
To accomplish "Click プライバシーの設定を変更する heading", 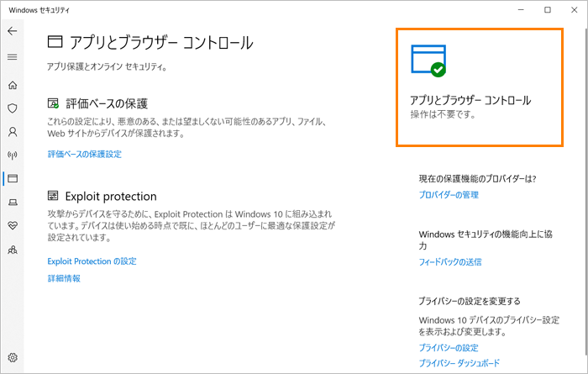I will (470, 301).
